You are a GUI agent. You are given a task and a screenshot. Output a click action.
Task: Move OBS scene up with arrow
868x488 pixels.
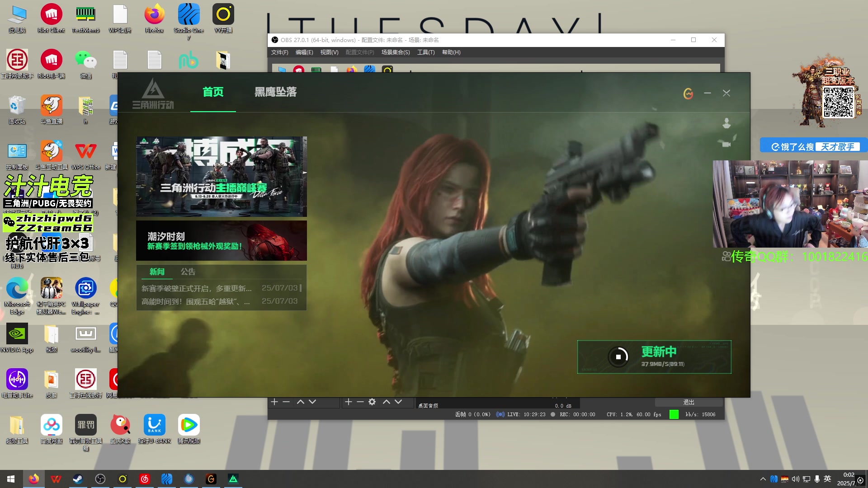pos(301,402)
